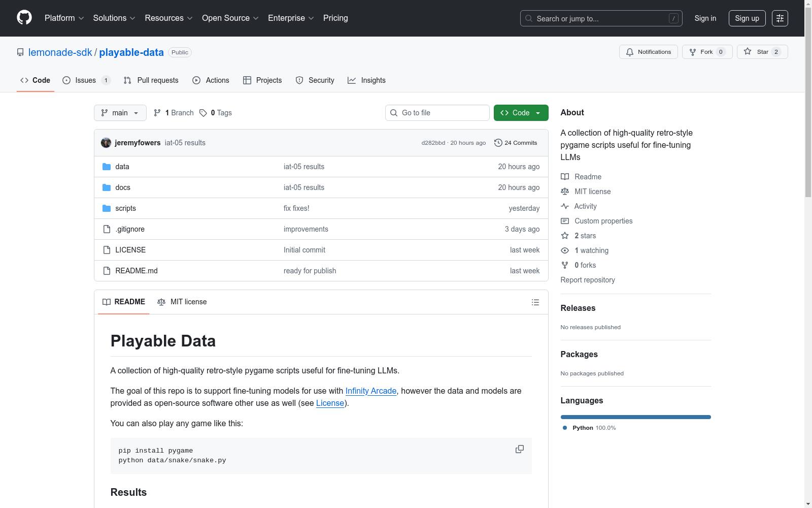Open the scripts folder
Image resolution: width=812 pixels, height=508 pixels.
(125, 208)
